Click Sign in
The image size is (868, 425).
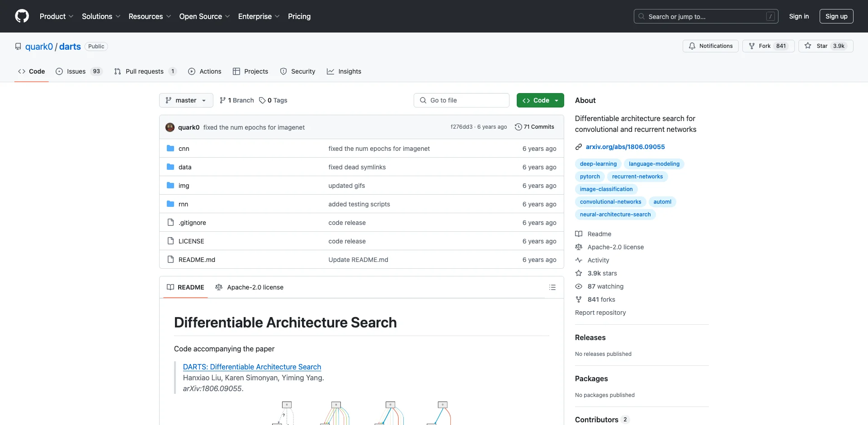[799, 16]
